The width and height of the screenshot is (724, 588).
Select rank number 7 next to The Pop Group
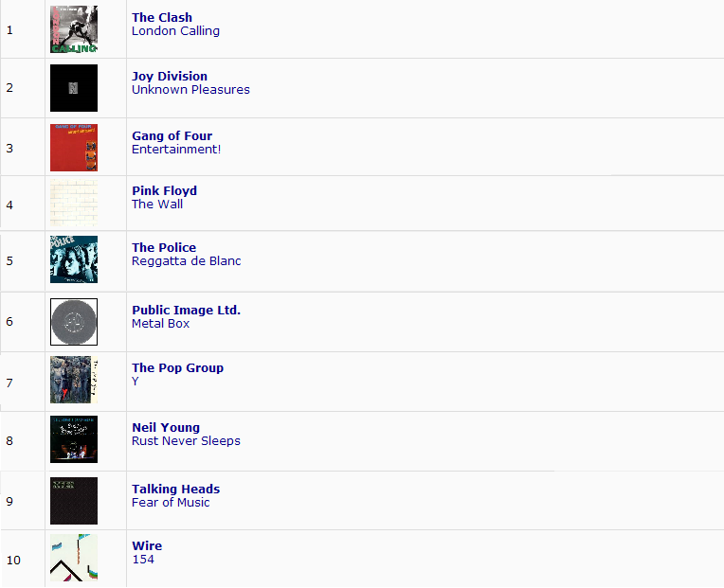coord(9,383)
